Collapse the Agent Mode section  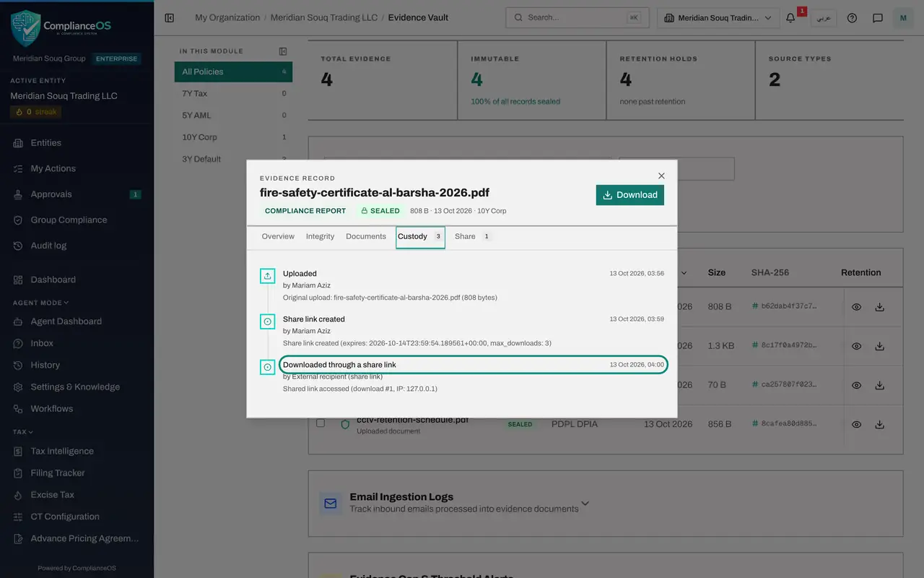click(x=40, y=303)
